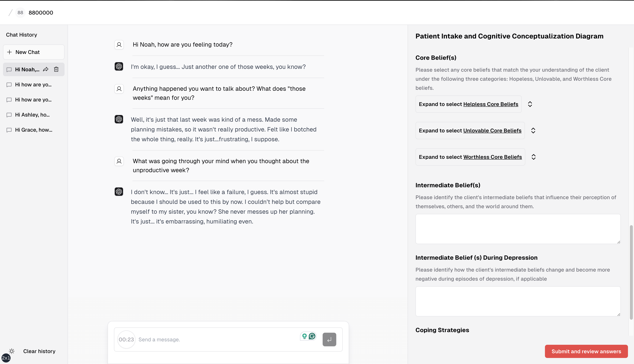The image size is (634, 364).
Task: Click Intermediate Beliefs During Depression text box
Action: click(518, 301)
